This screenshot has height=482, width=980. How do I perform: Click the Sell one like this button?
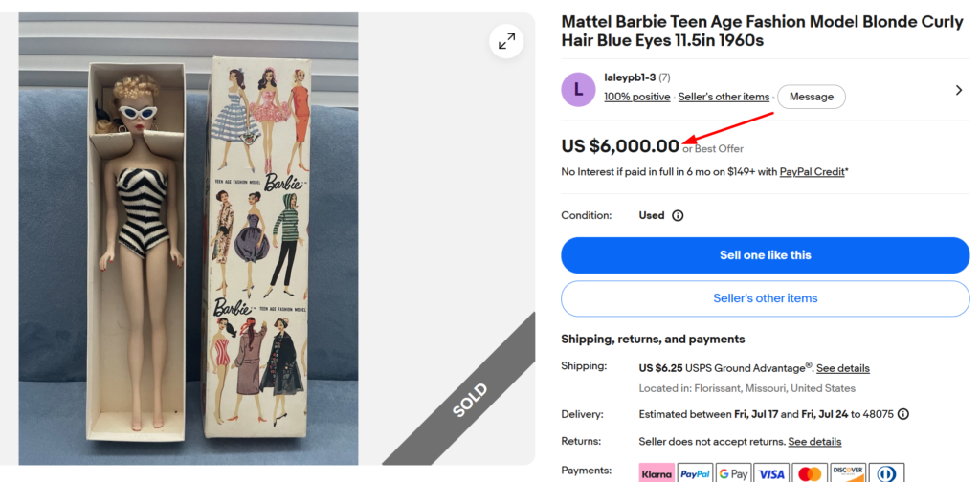point(765,255)
